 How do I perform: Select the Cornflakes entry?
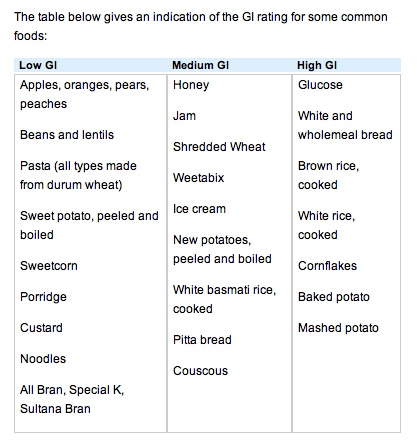click(327, 266)
